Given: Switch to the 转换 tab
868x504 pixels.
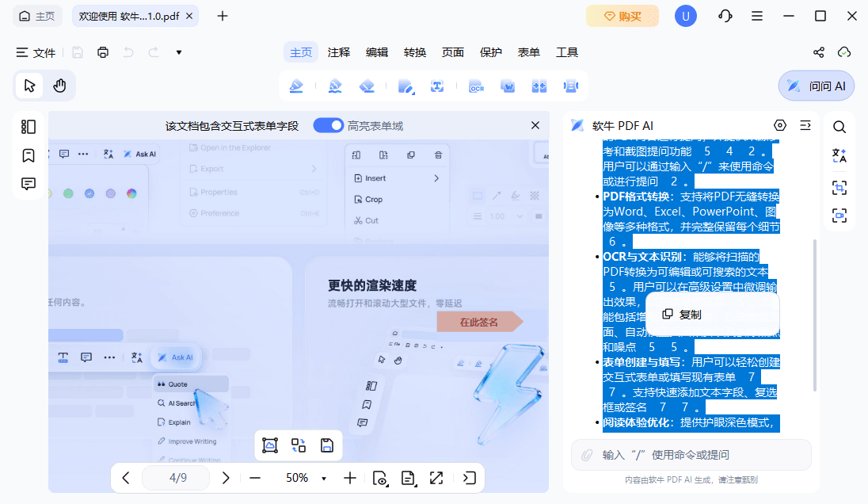Looking at the screenshot, I should click(415, 52).
